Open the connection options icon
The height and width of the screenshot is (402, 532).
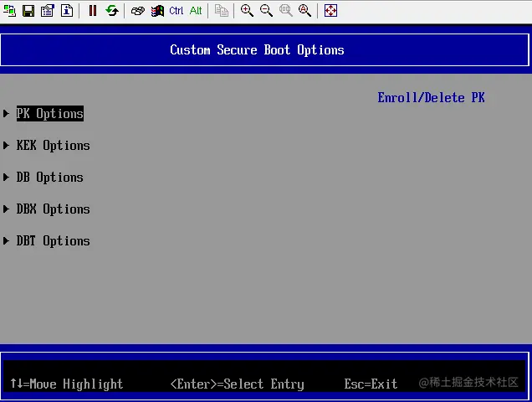click(x=48, y=11)
